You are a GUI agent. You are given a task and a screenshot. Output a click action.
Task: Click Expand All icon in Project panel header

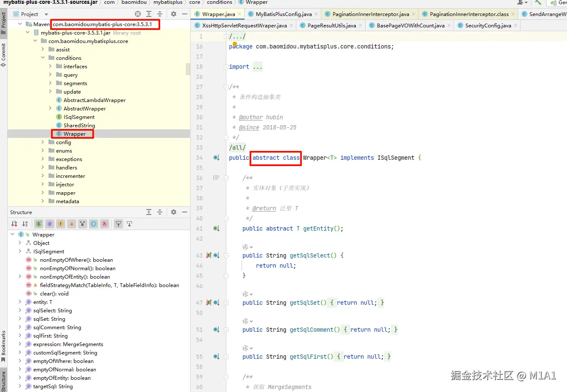coord(149,14)
